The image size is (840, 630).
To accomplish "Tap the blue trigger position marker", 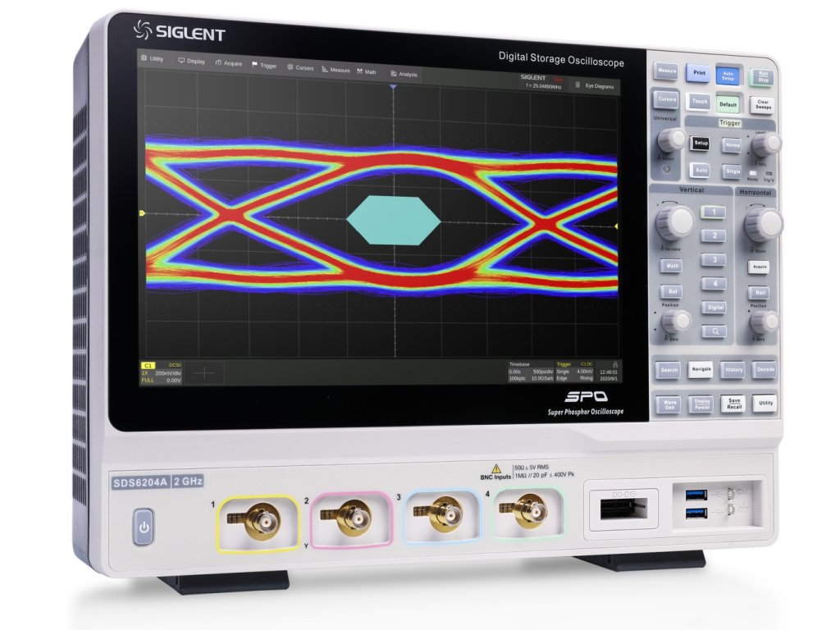I will [x=393, y=86].
